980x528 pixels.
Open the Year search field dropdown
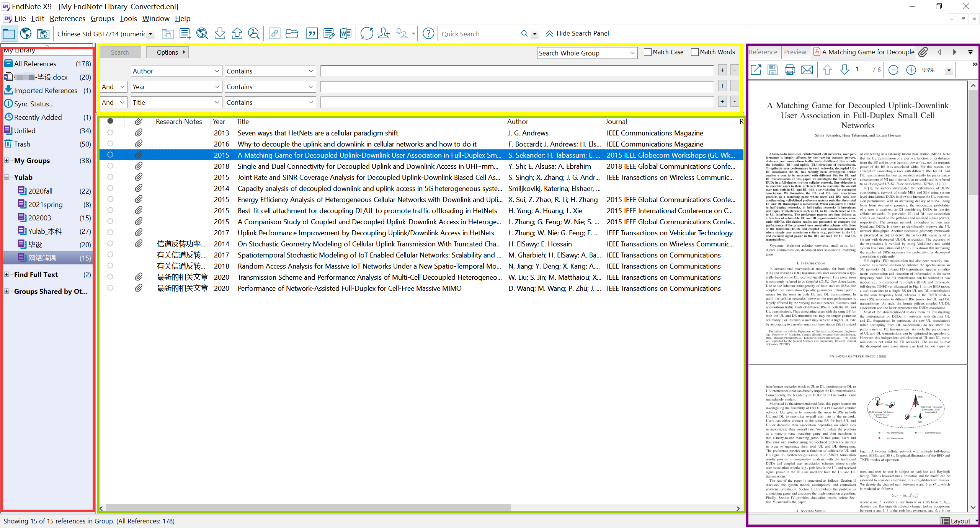[176, 87]
